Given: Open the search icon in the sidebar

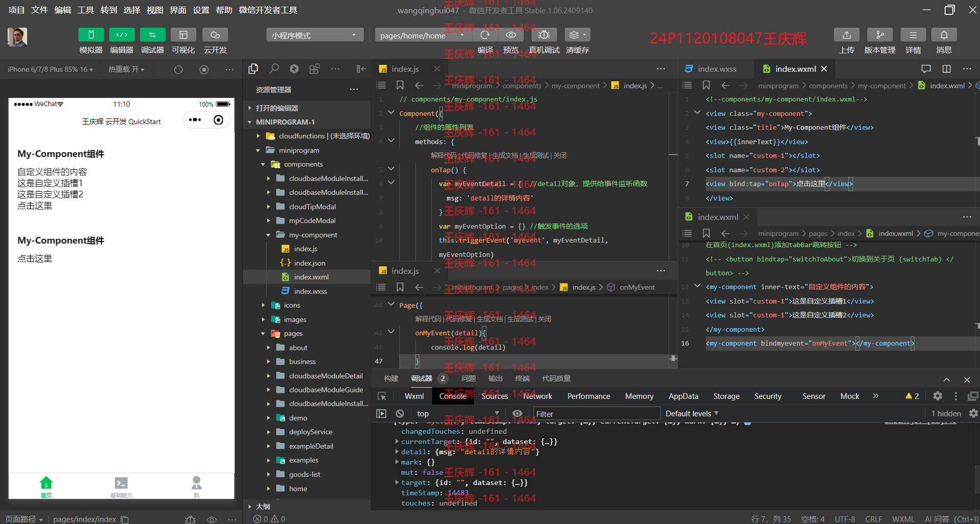Looking at the screenshot, I should (274, 69).
